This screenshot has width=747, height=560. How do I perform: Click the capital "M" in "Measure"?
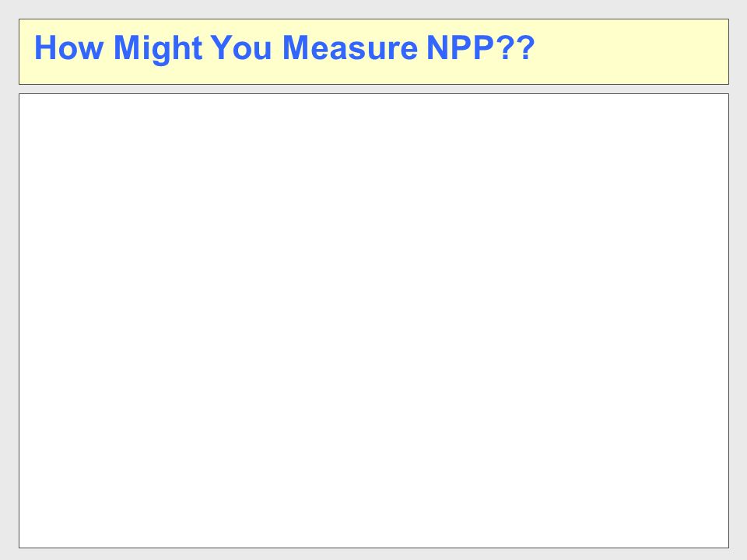point(296,48)
